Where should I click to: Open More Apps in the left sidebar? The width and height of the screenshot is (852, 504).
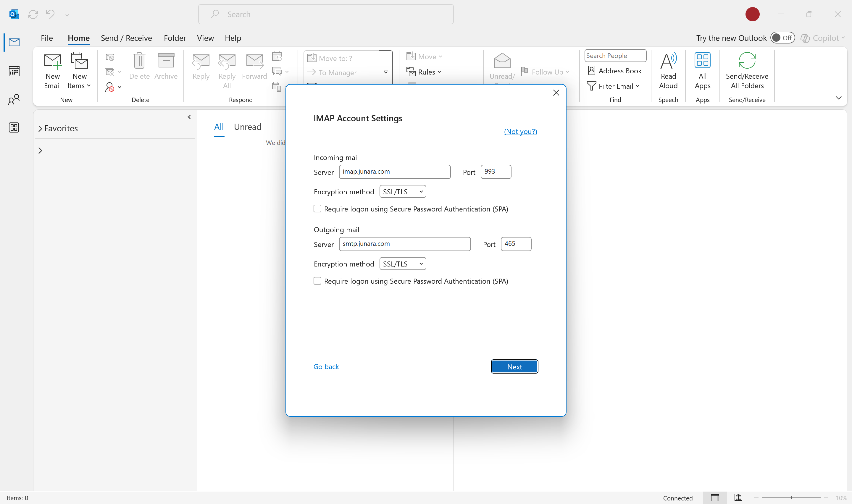14,127
